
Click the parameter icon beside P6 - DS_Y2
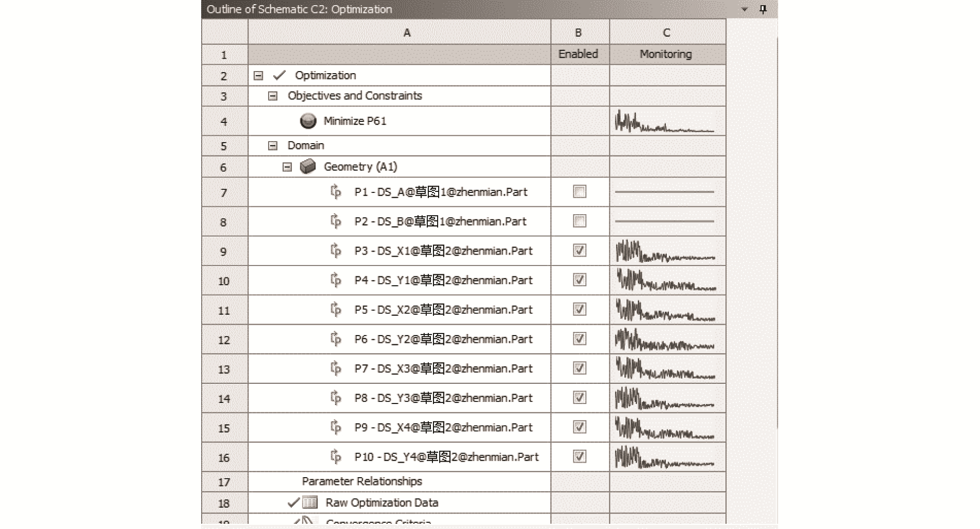[x=336, y=339]
